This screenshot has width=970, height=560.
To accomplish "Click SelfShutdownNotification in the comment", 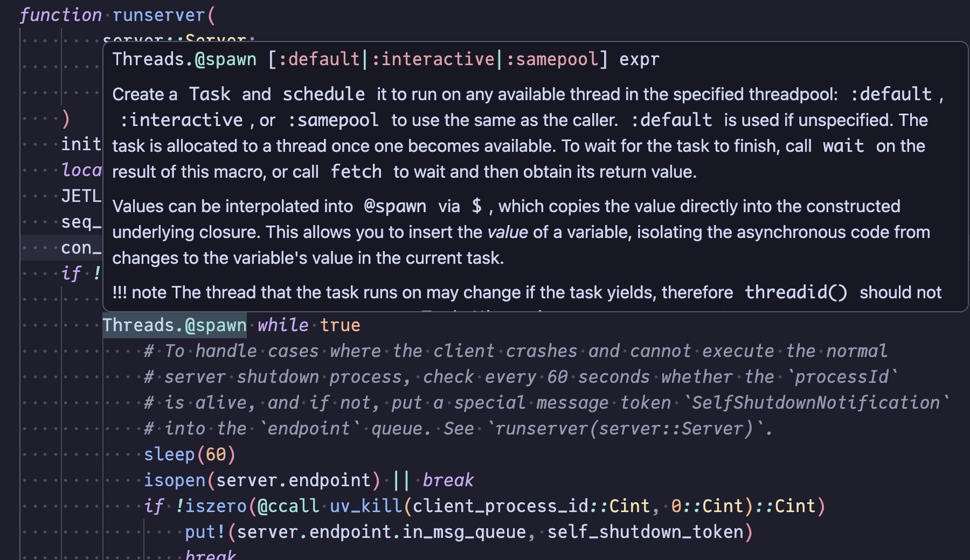I will click(816, 403).
